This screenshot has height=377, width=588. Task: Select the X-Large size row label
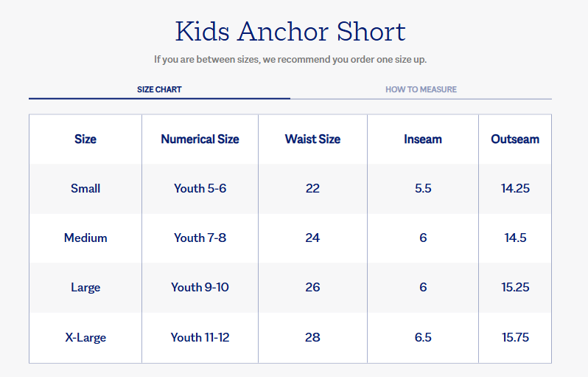[85, 337]
